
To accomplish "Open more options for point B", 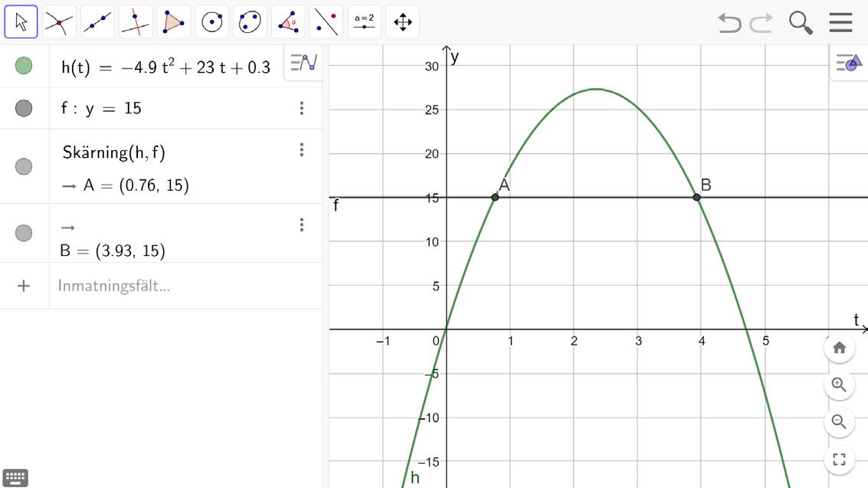I will pos(302,224).
